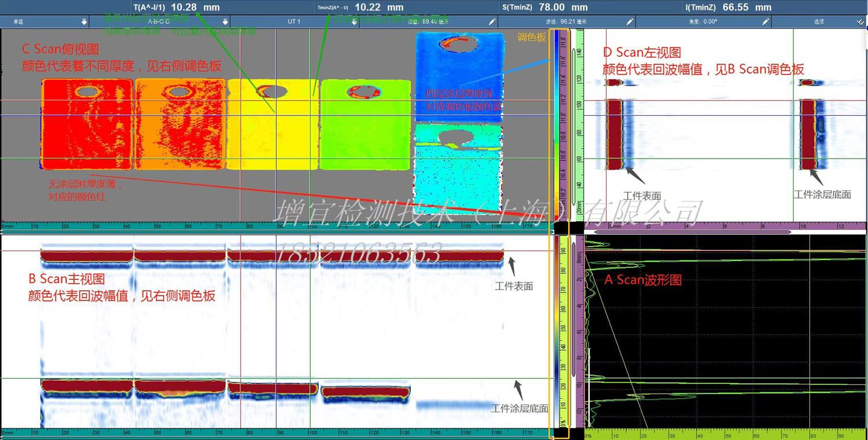Viewport: 868px width, 440px height.
Task: Click the checkmark icon beside 选项
Action: pyautogui.click(x=860, y=21)
